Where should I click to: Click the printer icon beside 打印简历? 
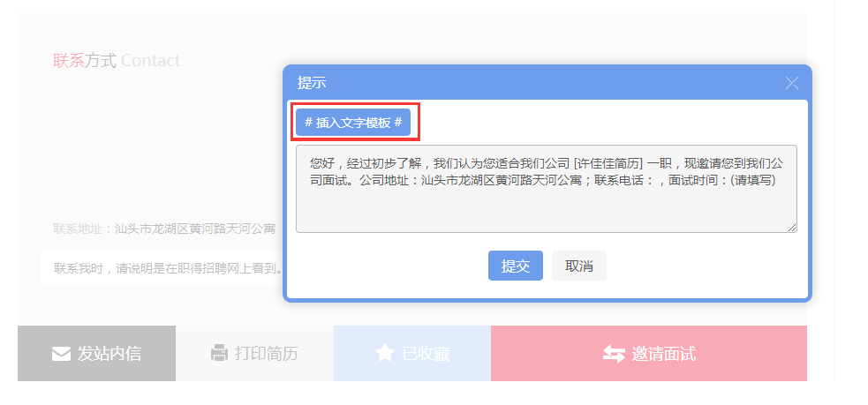(x=219, y=353)
